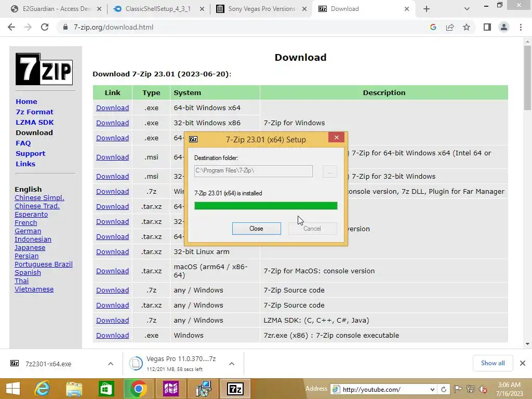Close the ClassicShellSetup tab

tap(202, 9)
